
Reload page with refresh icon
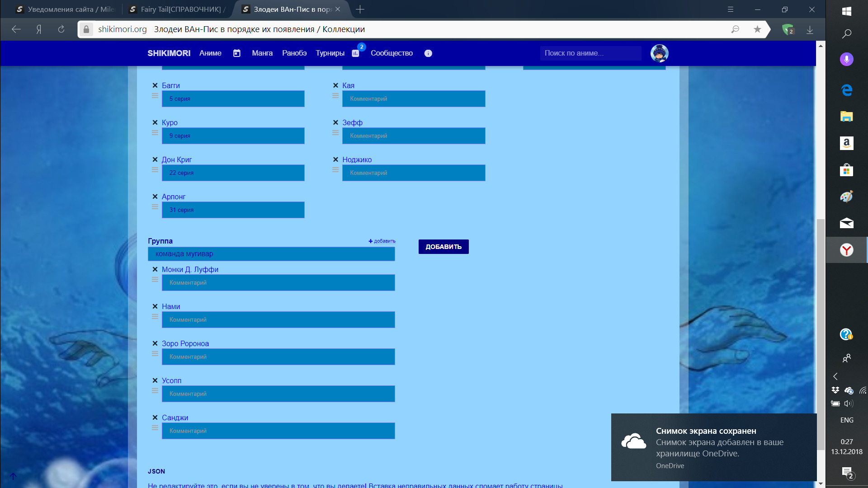click(x=61, y=29)
